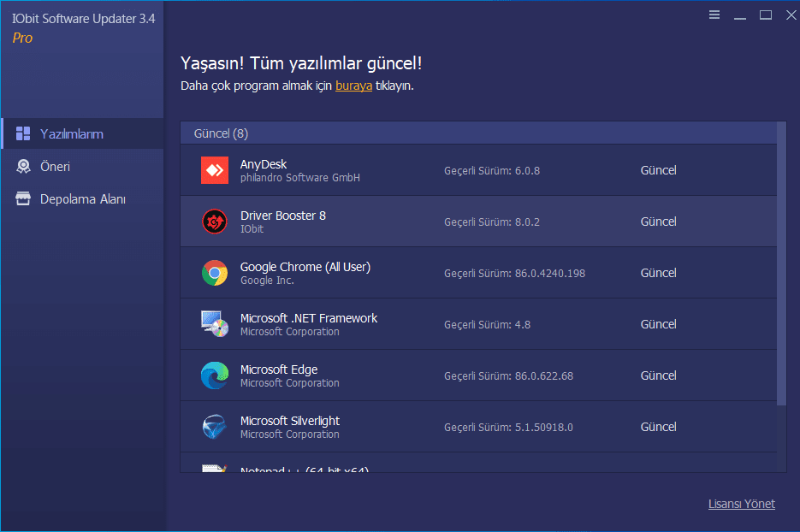Click the Güncel (8) list header
This screenshot has height=532, width=800.
478,133
